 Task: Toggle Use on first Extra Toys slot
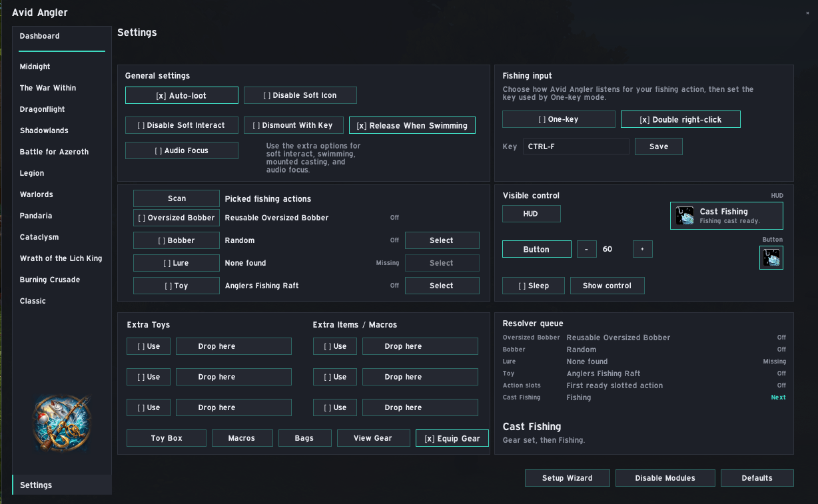coord(149,346)
